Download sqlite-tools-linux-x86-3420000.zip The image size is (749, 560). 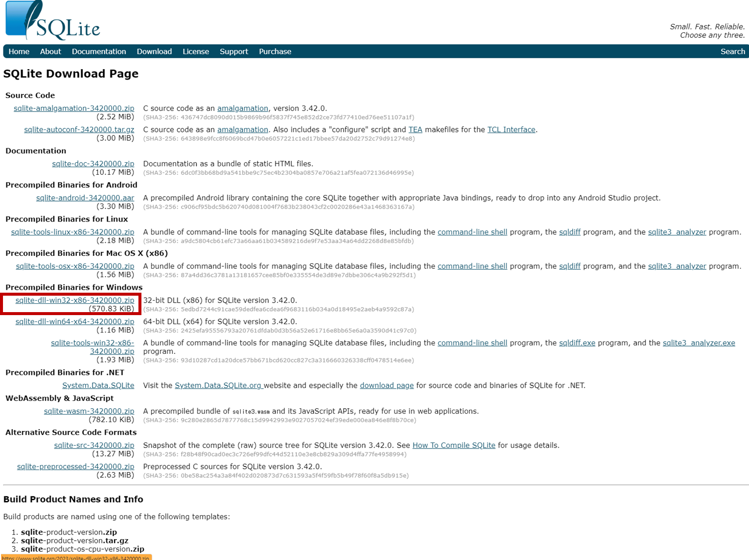pyautogui.click(x=73, y=232)
